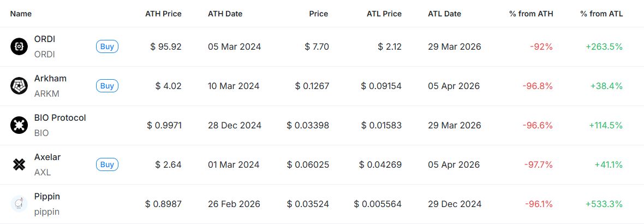This screenshot has width=644, height=224.
Task: Sort by Price column header
Action: coord(318,14)
